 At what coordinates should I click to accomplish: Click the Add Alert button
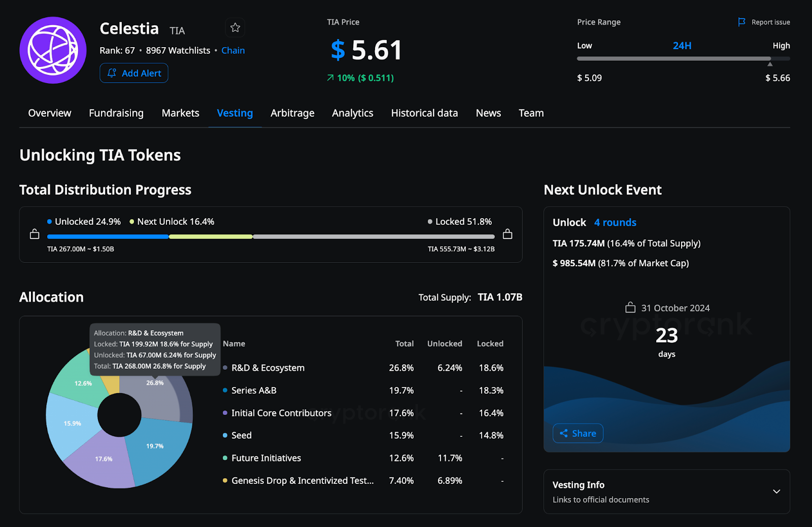pyautogui.click(x=134, y=73)
